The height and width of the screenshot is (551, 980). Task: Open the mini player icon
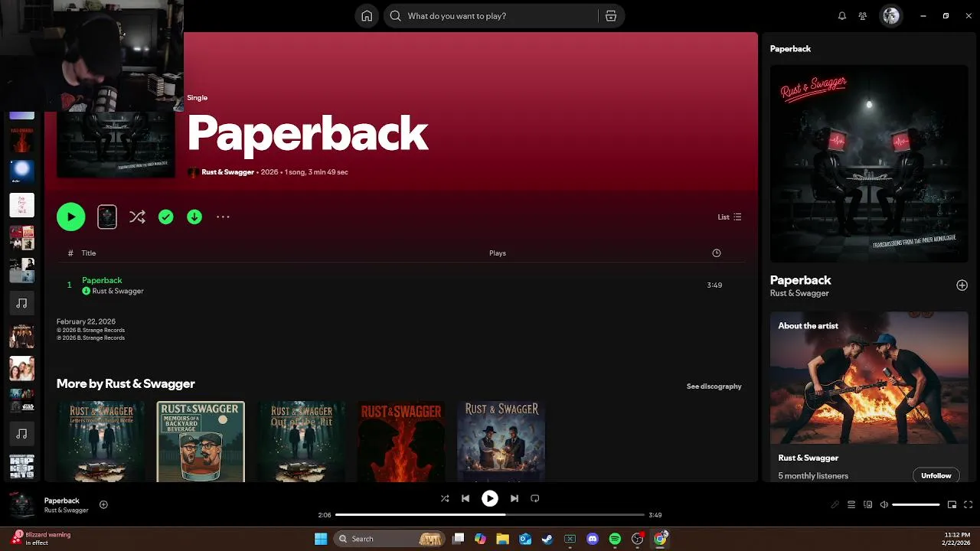coord(952,504)
